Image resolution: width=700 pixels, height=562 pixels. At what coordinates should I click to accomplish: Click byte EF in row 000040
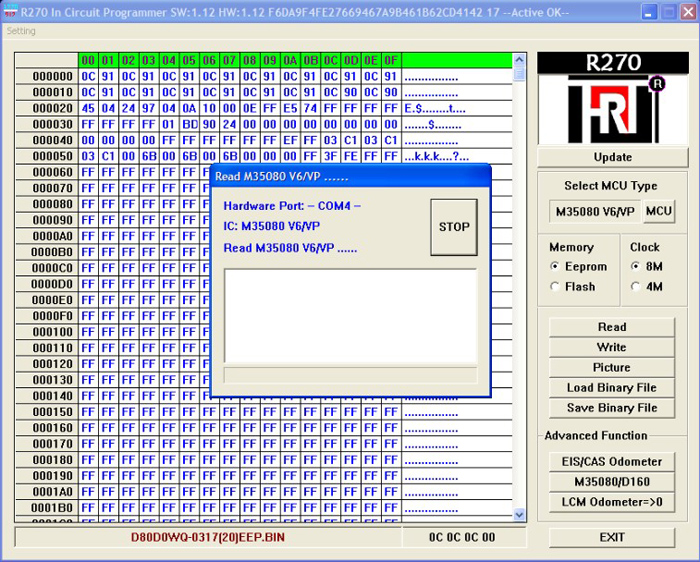[290, 140]
